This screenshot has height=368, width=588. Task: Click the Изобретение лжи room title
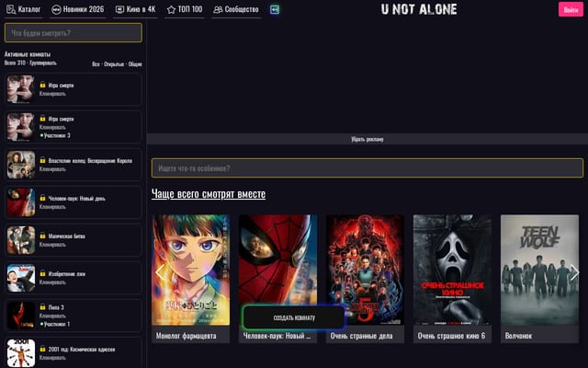click(67, 273)
